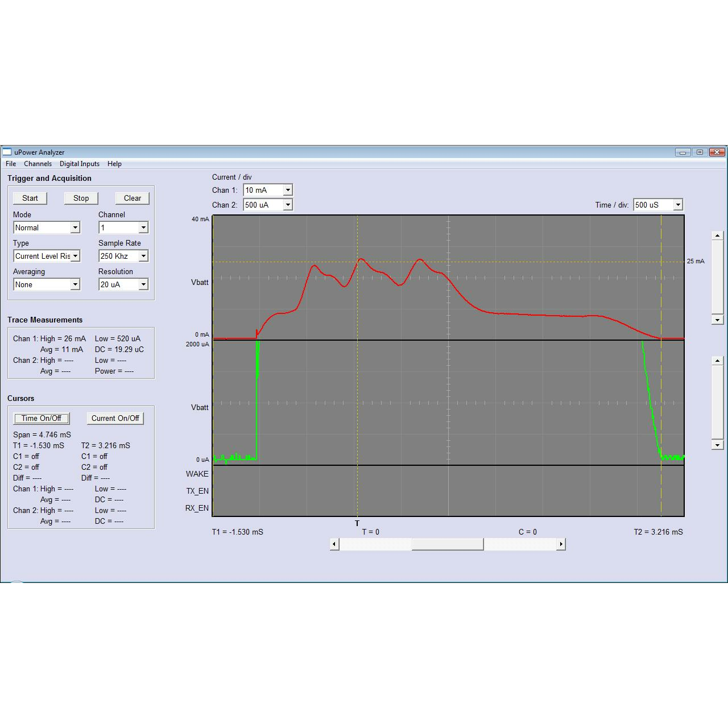Change Chan 1 current per division
Screen dimensions: 728x728
pos(288,190)
